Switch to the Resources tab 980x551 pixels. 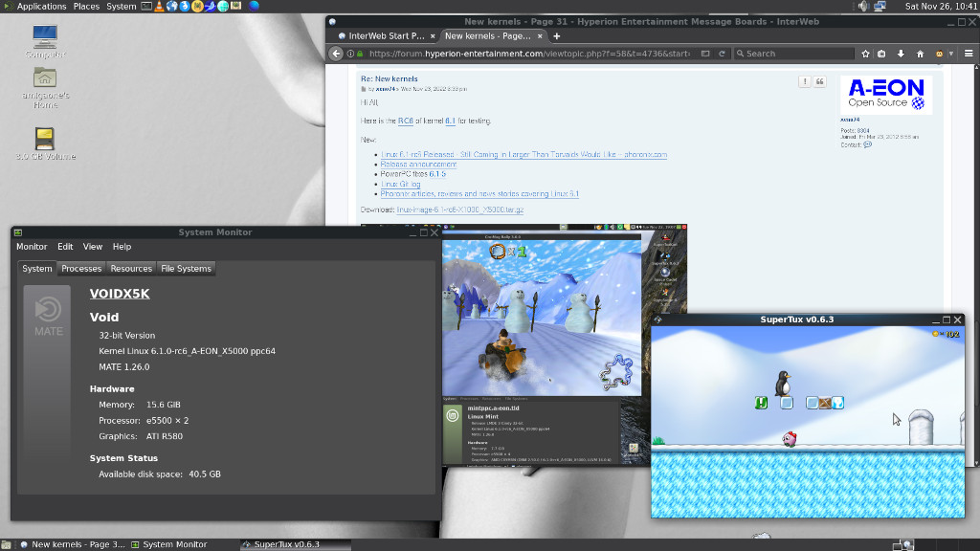(131, 269)
